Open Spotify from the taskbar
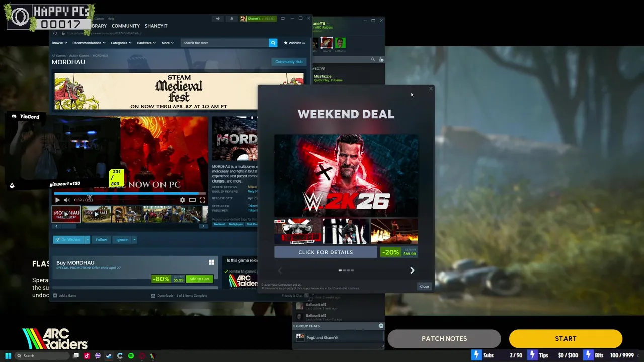 click(x=131, y=356)
